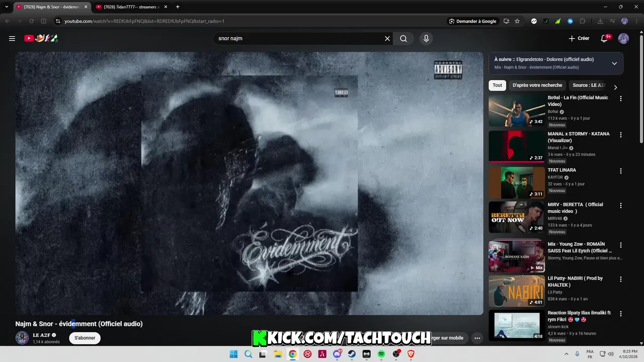The width and height of the screenshot is (644, 362).
Task: Open a new browser tab
Action: coord(178,7)
